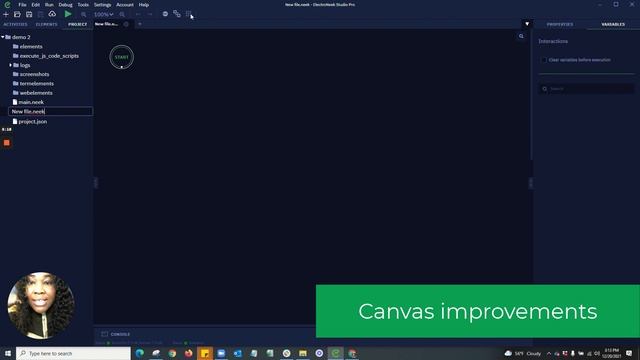The image size is (640, 360).
Task: Click the taskbar clock and date
Action: tap(611, 353)
